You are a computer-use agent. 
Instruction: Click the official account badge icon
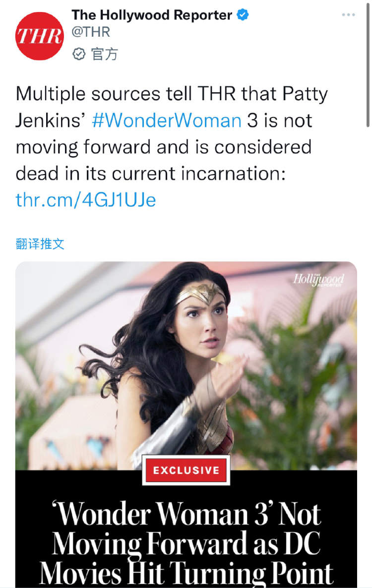79,54
